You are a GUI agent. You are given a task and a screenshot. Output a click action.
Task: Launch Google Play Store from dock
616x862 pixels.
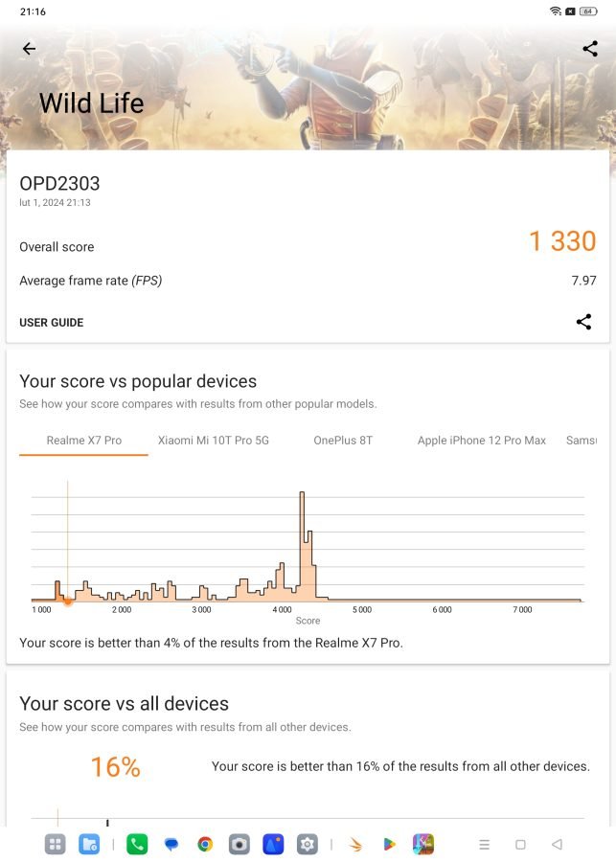389,844
